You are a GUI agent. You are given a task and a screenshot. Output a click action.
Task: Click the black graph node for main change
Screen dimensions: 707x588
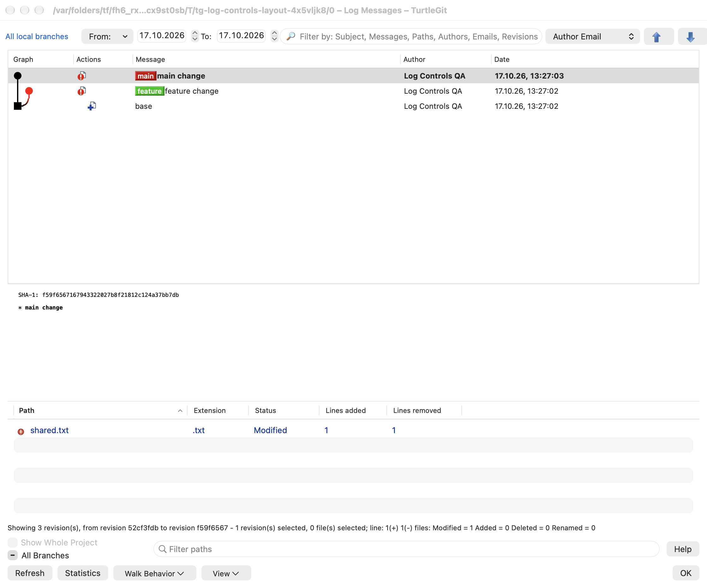pos(17,76)
